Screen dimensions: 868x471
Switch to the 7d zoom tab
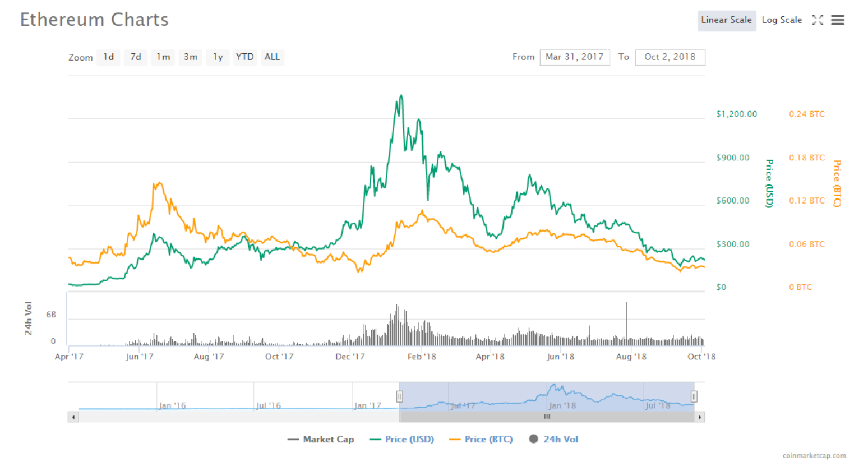[135, 57]
